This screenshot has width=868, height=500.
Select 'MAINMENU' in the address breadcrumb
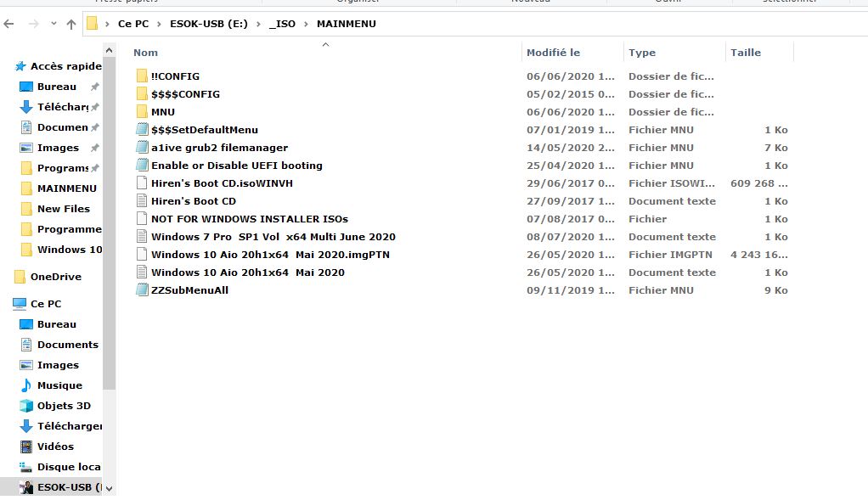tap(347, 24)
